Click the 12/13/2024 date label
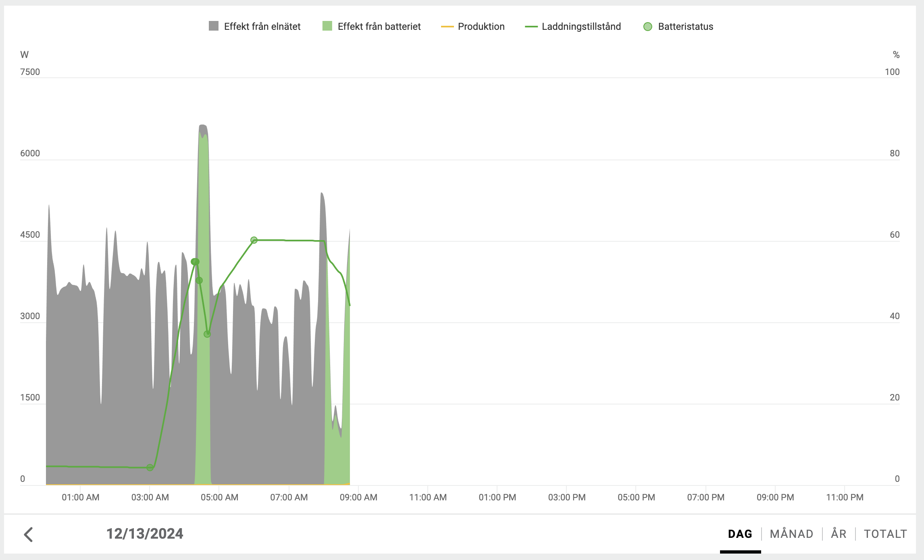The width and height of the screenshot is (924, 560). click(145, 534)
